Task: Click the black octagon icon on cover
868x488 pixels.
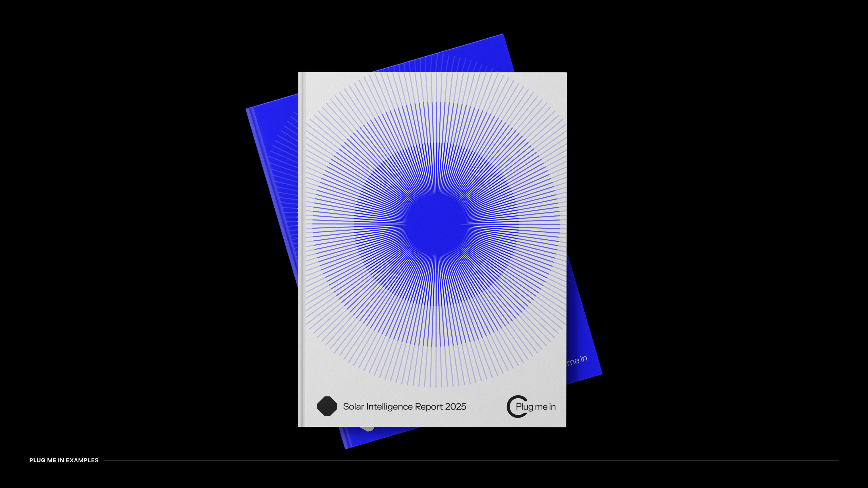Action: pyautogui.click(x=327, y=406)
